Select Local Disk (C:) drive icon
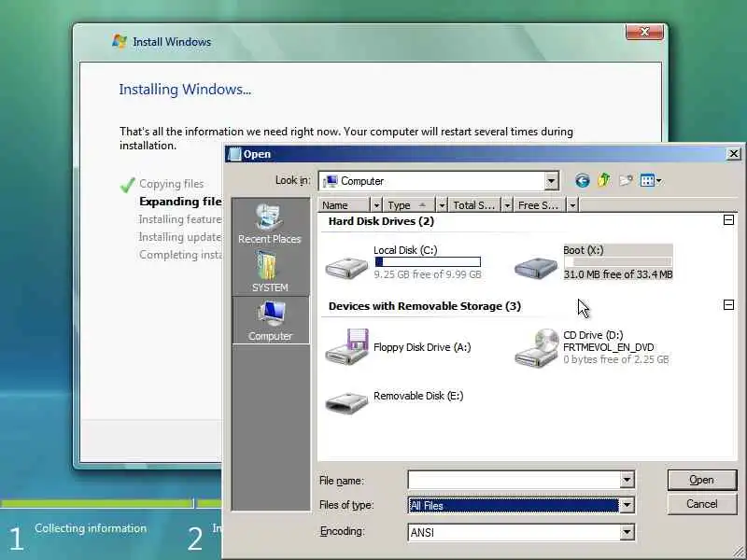747x560 pixels. 346,267
